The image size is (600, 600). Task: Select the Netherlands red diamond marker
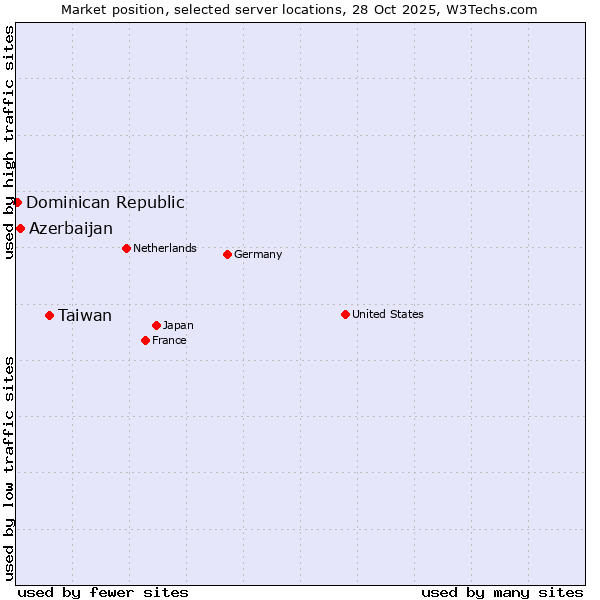(x=126, y=248)
